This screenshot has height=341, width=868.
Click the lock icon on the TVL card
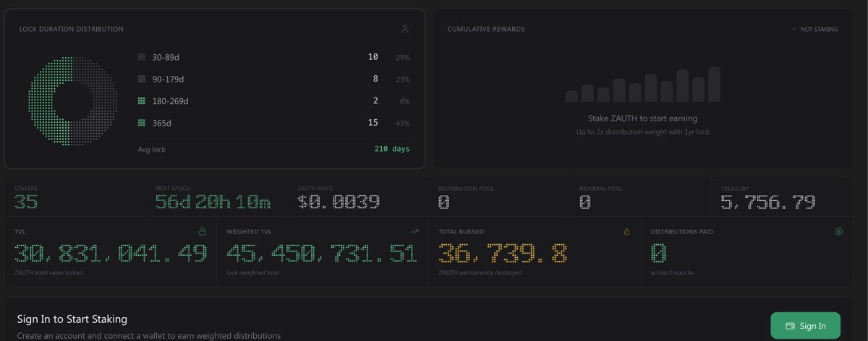[203, 232]
